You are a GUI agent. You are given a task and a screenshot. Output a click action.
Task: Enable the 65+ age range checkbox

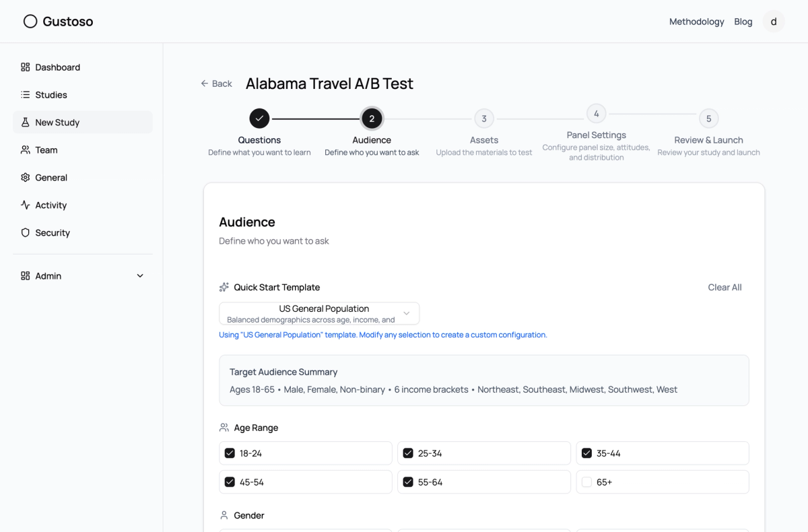pyautogui.click(x=586, y=482)
